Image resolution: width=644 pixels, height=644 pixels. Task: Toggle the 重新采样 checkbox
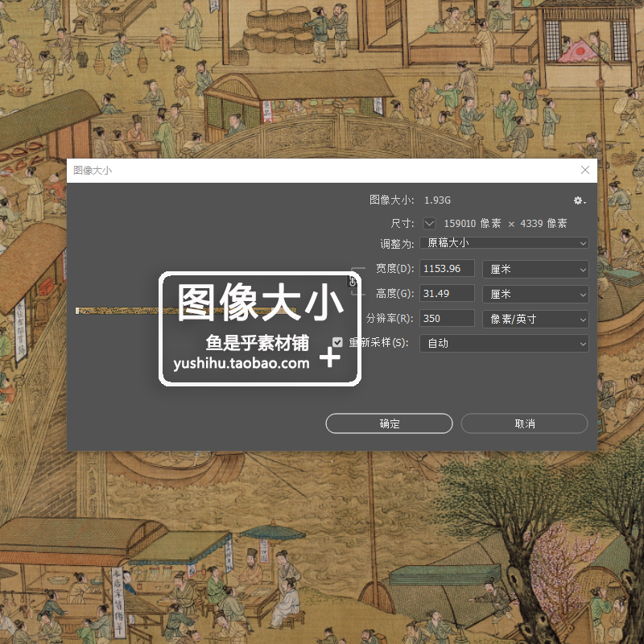(x=337, y=342)
